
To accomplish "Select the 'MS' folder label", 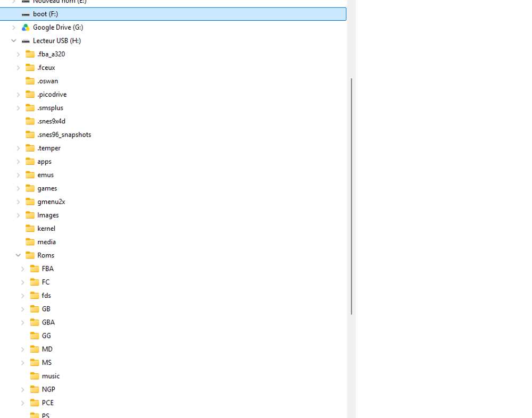I will [47, 362].
